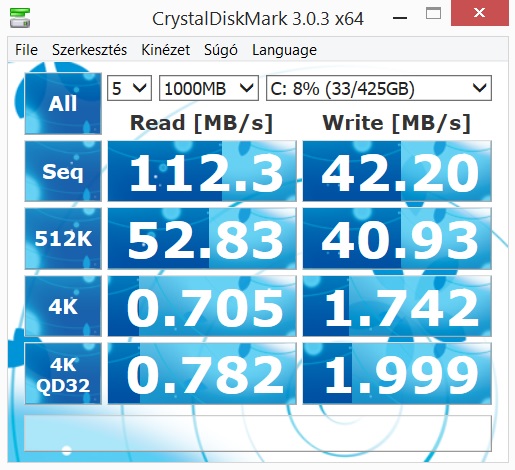Open the Súgó menu

(x=221, y=50)
